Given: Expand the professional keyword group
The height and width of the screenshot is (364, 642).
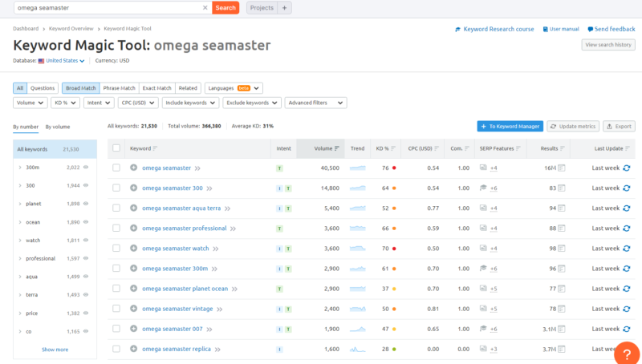Looking at the screenshot, I should point(19,258).
